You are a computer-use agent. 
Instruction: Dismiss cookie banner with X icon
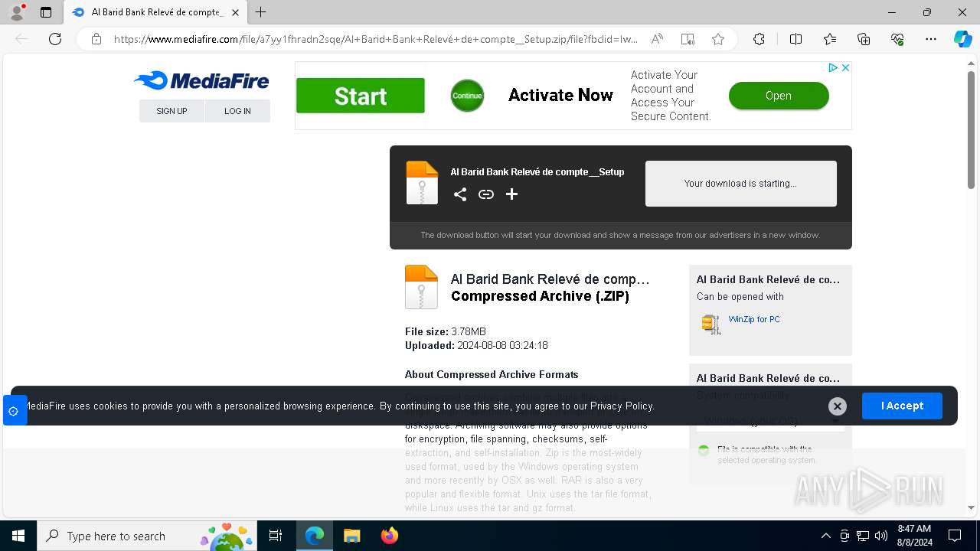838,406
